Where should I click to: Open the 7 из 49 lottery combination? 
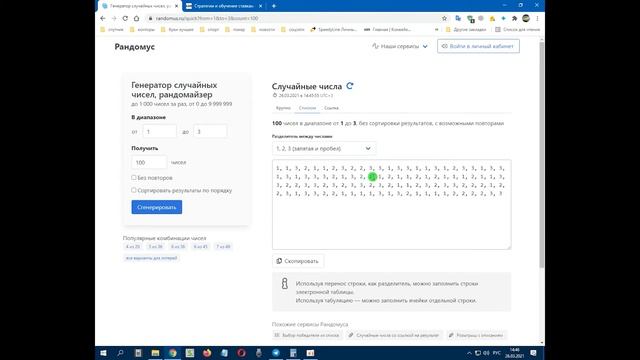(223, 247)
